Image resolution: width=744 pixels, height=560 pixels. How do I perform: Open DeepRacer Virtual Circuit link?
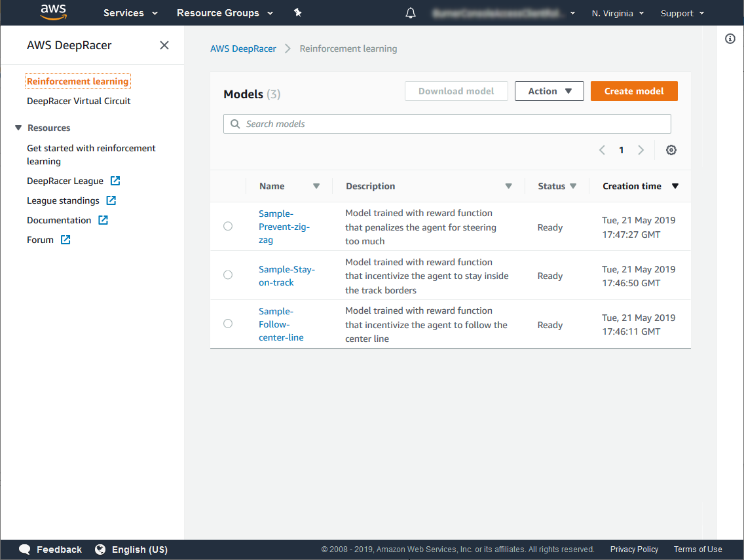tap(79, 101)
